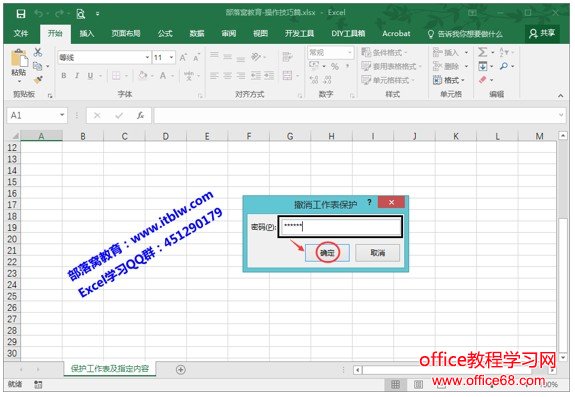575x397 pixels.
Task: Click the AutoSum sigma icon
Action: [x=483, y=52]
